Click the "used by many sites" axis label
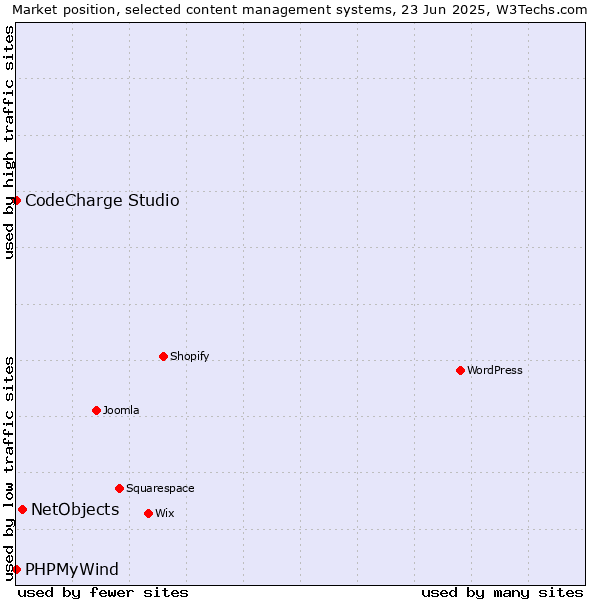Screen dimensions: 600x600 (502, 593)
